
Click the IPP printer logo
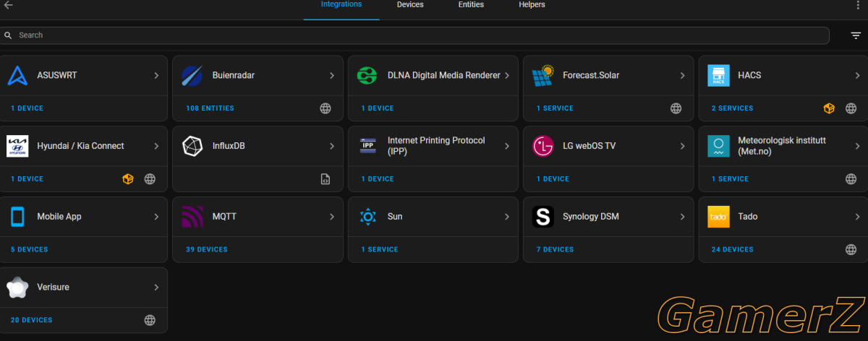click(x=367, y=146)
